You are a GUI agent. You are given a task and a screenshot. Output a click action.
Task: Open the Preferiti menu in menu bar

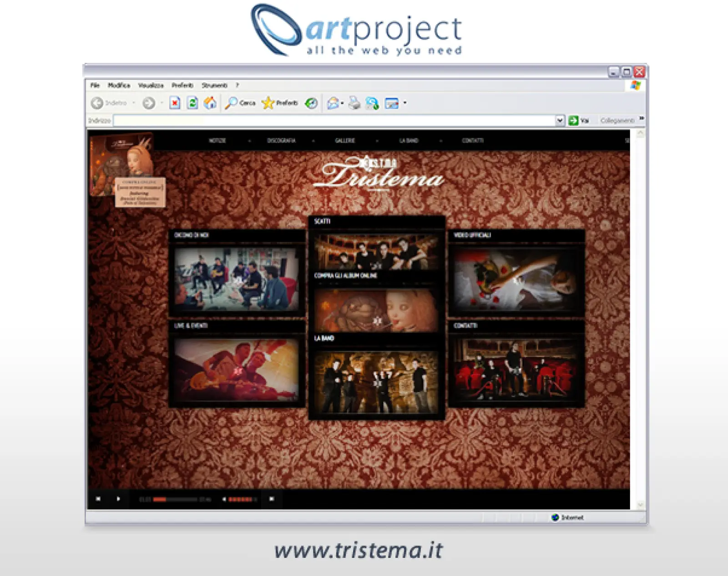tap(182, 85)
